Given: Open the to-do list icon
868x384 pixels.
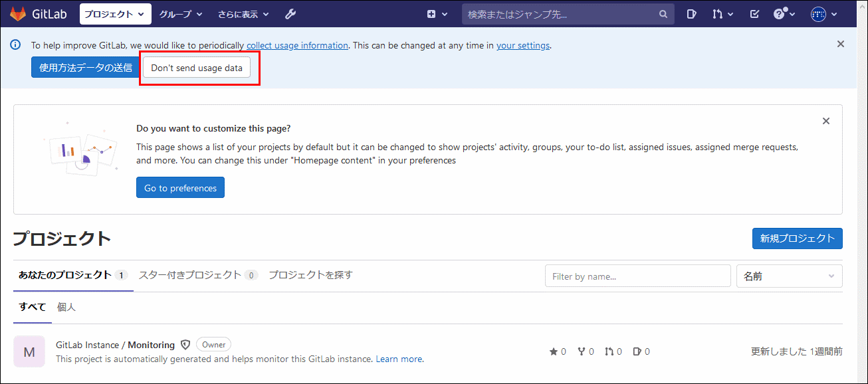Looking at the screenshot, I should tap(754, 14).
